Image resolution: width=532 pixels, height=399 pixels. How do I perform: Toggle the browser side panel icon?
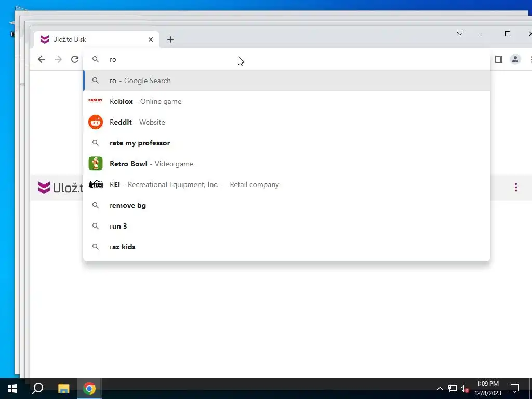498,59
